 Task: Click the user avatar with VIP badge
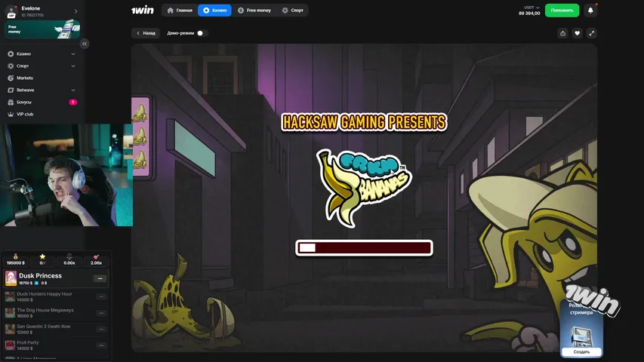click(11, 11)
